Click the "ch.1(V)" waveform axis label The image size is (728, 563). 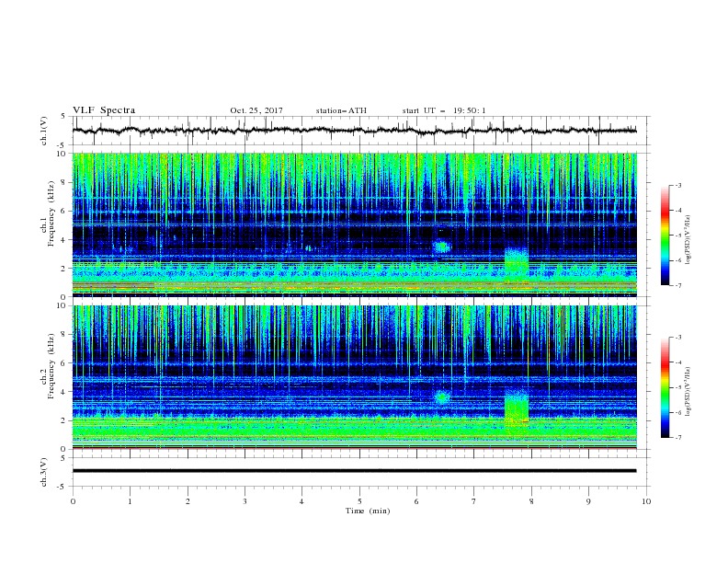(x=44, y=131)
